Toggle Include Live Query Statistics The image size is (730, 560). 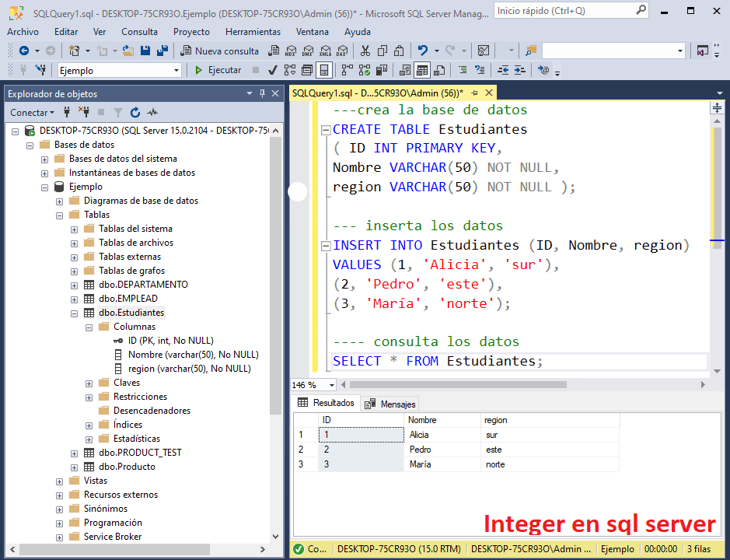coord(365,70)
